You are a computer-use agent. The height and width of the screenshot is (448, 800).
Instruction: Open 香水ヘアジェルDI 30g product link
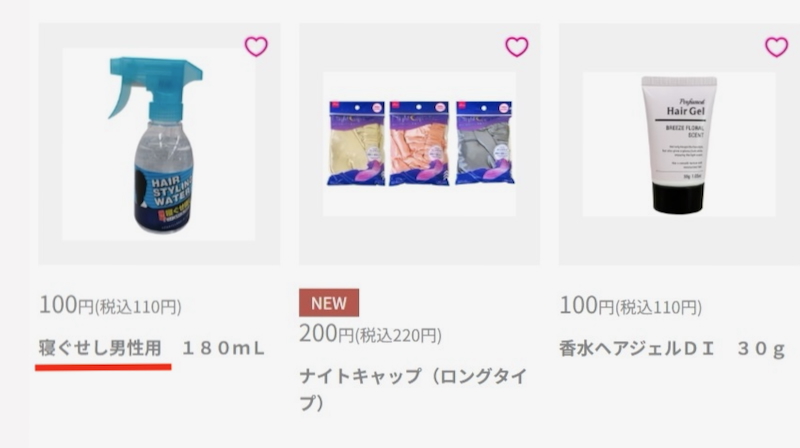[x=672, y=349]
